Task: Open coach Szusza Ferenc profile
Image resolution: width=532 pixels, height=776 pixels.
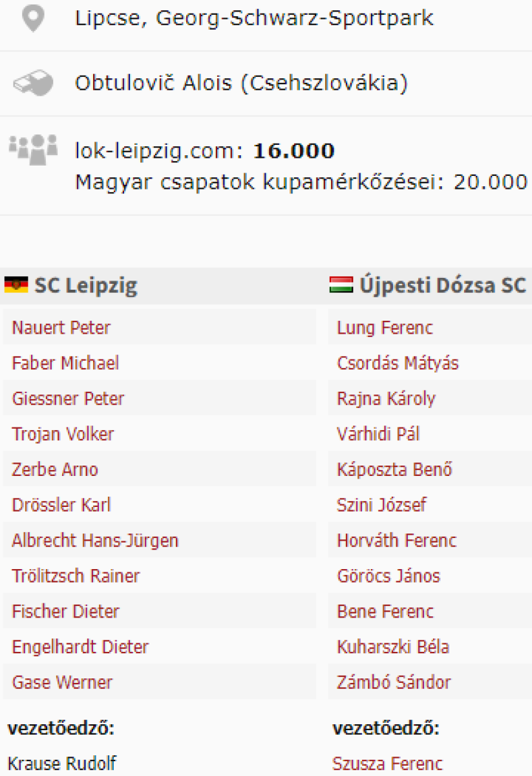Action: pyautogui.click(x=387, y=764)
